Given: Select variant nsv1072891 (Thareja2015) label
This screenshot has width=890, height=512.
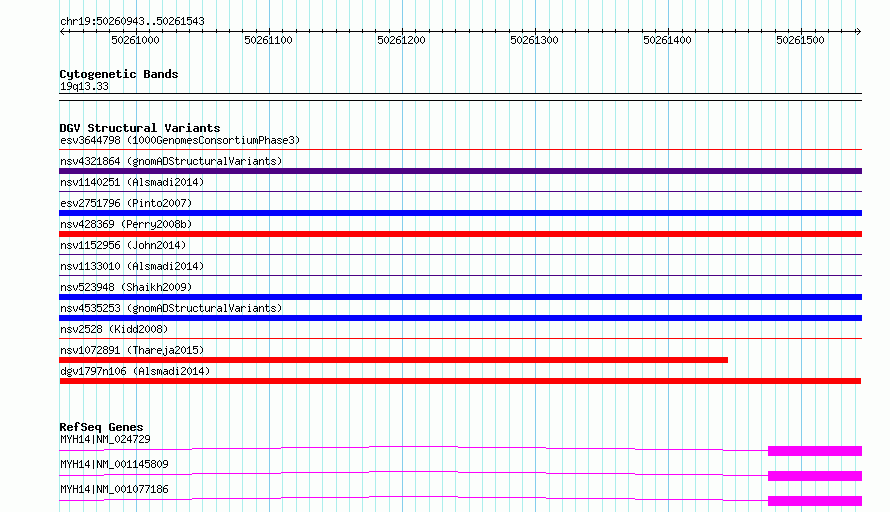Looking at the screenshot, I should click(132, 350).
